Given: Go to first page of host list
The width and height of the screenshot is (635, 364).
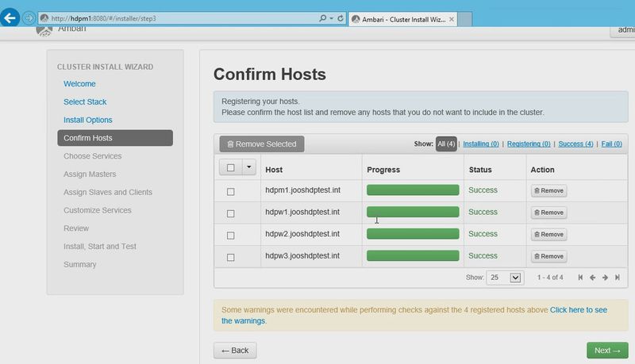Looking at the screenshot, I should pos(580,278).
